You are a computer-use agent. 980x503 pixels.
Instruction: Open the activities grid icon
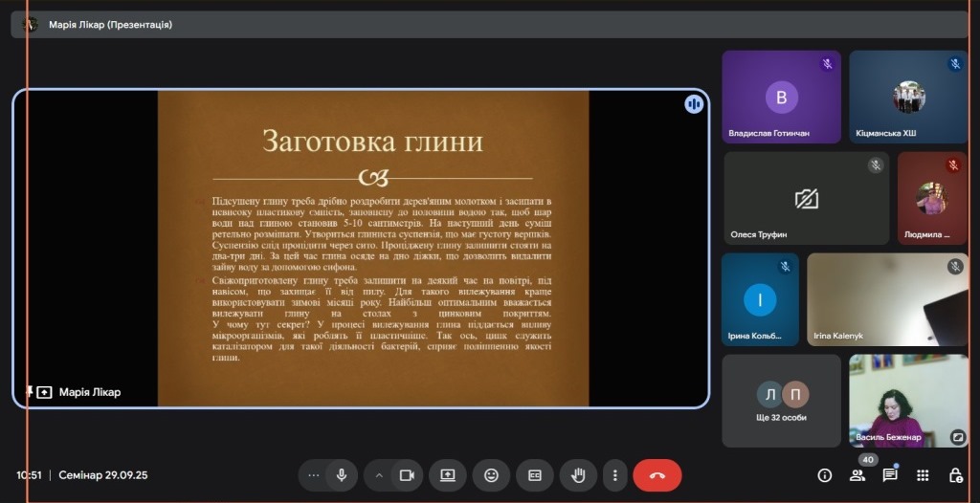pyautogui.click(x=923, y=475)
